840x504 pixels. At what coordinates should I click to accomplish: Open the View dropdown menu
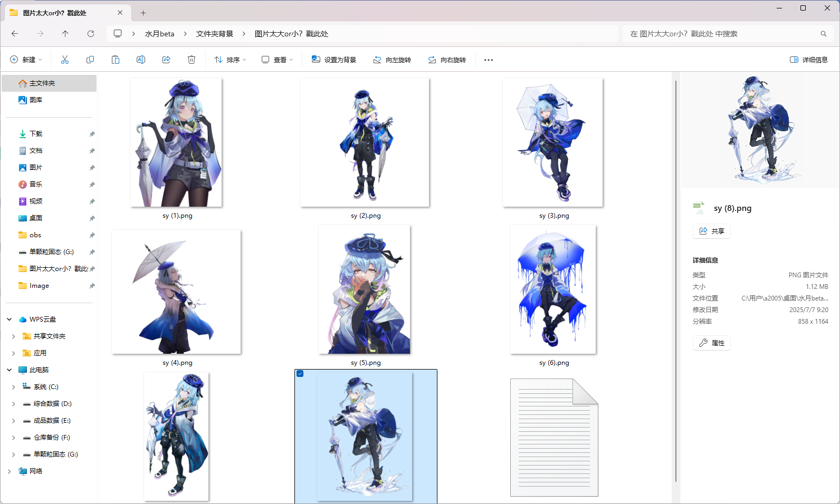[x=277, y=60]
